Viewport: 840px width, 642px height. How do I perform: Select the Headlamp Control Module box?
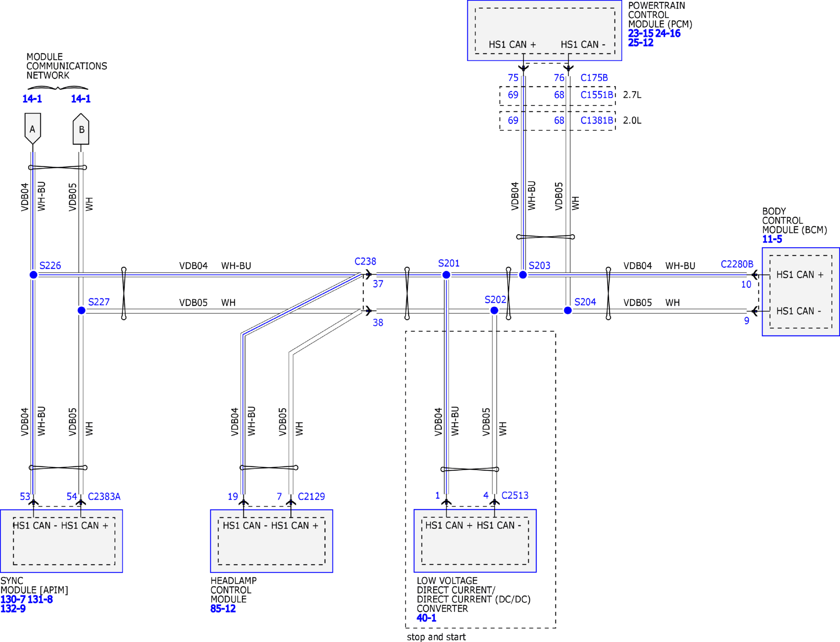point(272,541)
